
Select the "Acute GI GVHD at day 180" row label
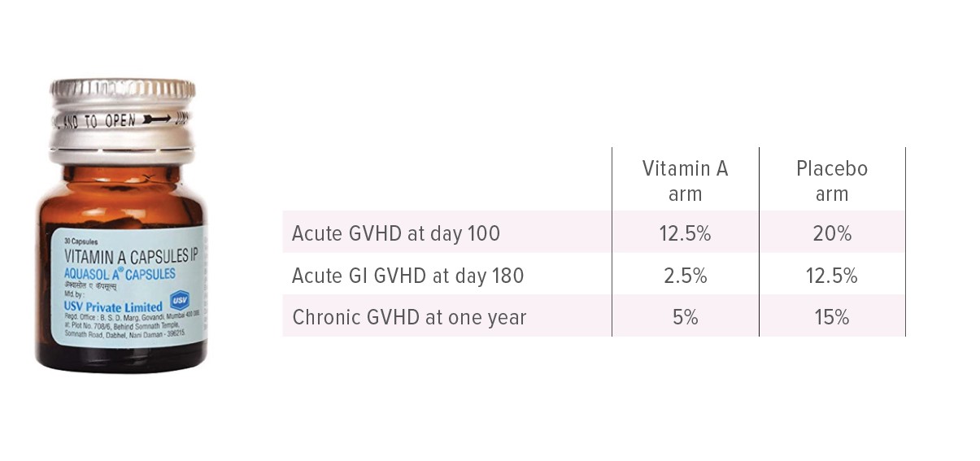coord(407,276)
